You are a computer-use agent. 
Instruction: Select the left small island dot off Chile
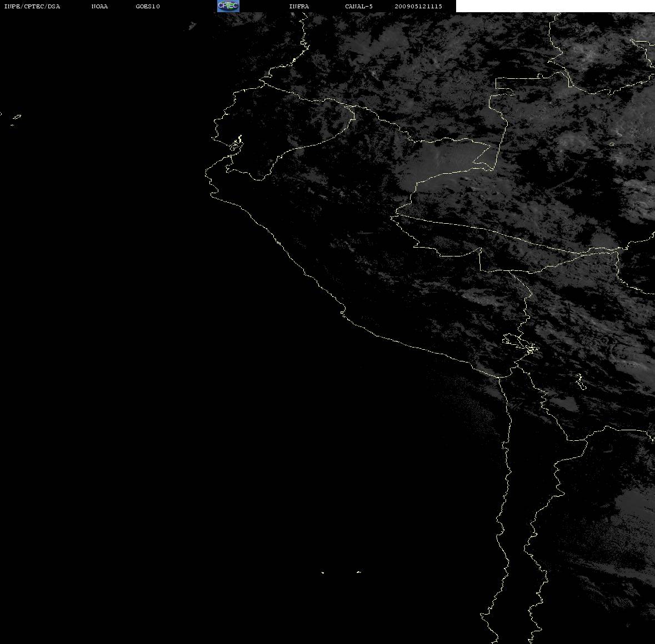[x=323, y=572]
